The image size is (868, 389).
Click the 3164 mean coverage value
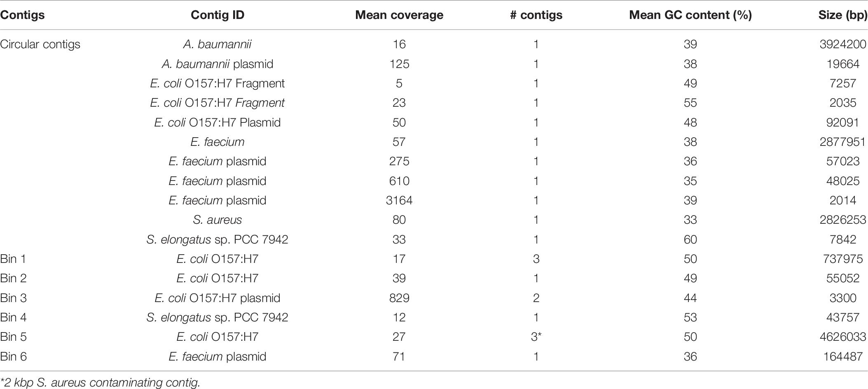coord(399,200)
